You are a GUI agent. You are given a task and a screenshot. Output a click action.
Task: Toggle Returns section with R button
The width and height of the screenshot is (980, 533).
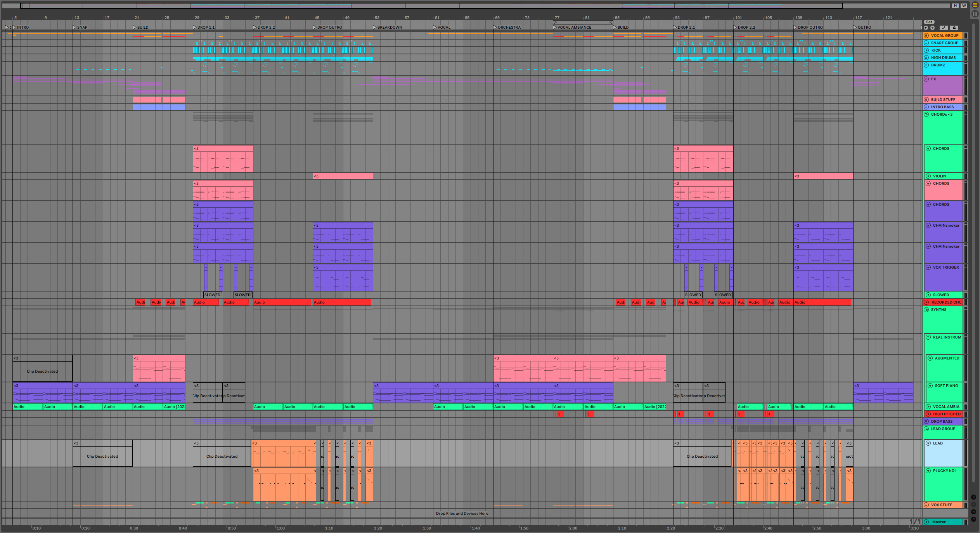click(x=973, y=505)
